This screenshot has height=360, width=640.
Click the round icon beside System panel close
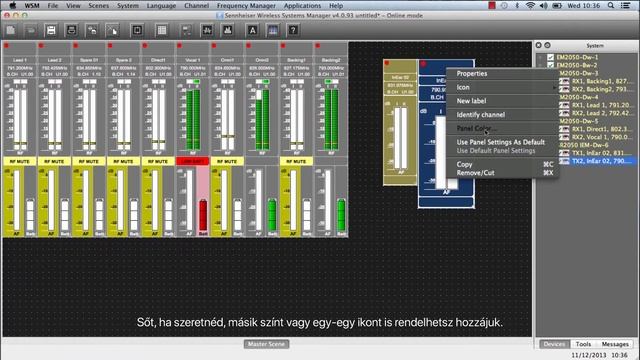tap(547, 45)
